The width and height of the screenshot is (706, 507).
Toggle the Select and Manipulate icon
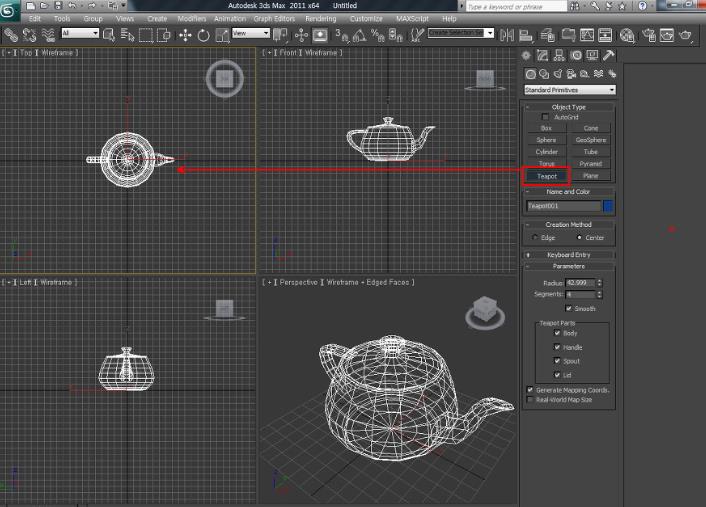(301, 35)
